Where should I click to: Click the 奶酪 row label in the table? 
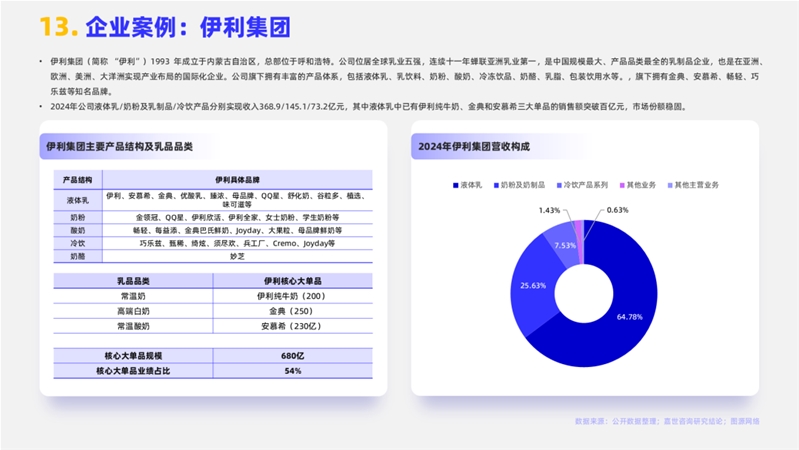point(78,256)
